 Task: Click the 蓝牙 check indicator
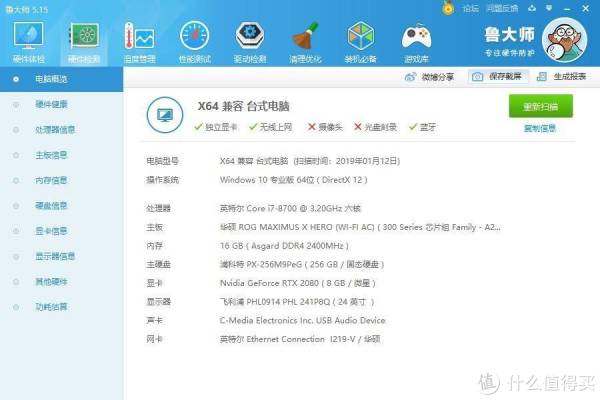[422, 127]
